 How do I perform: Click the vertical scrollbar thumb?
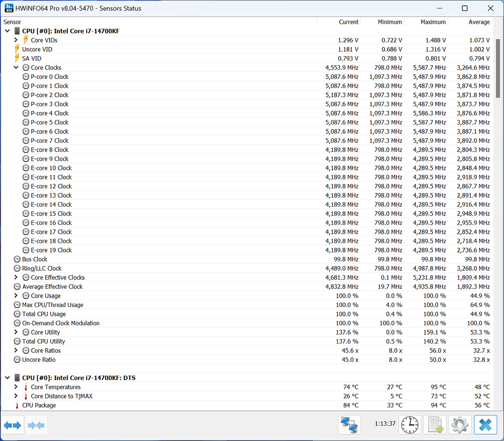click(498, 68)
